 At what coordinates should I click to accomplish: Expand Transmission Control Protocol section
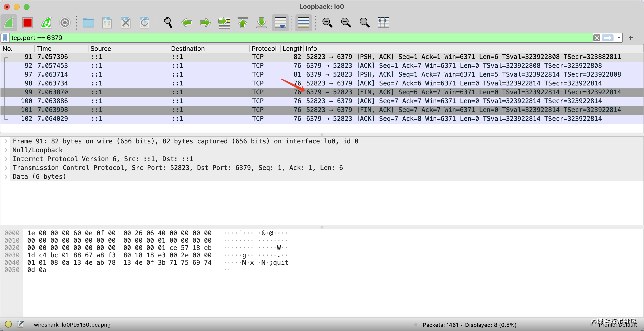(x=6, y=168)
